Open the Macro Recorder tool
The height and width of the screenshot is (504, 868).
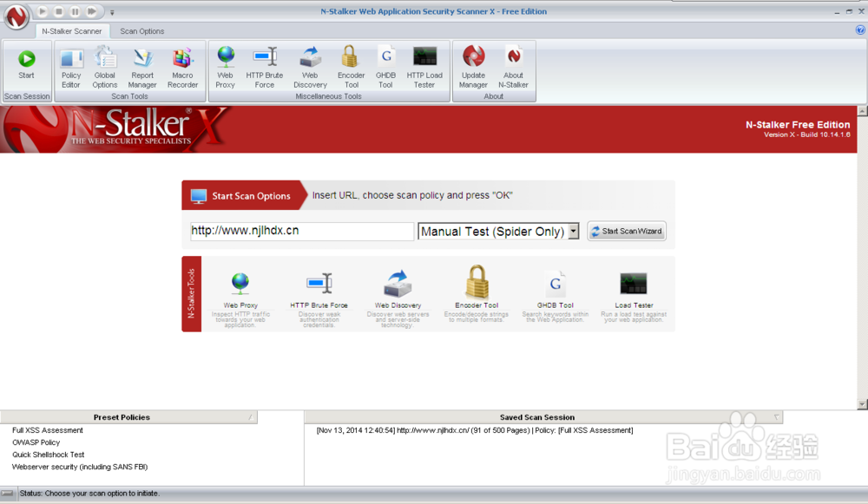click(182, 69)
